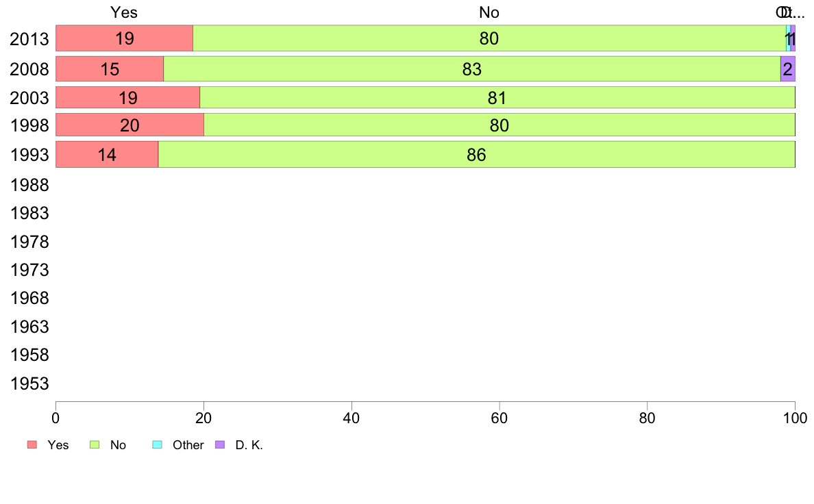Click the purple 2008 D. K. segment showing 2
The width and height of the screenshot is (814, 504).
coord(788,69)
